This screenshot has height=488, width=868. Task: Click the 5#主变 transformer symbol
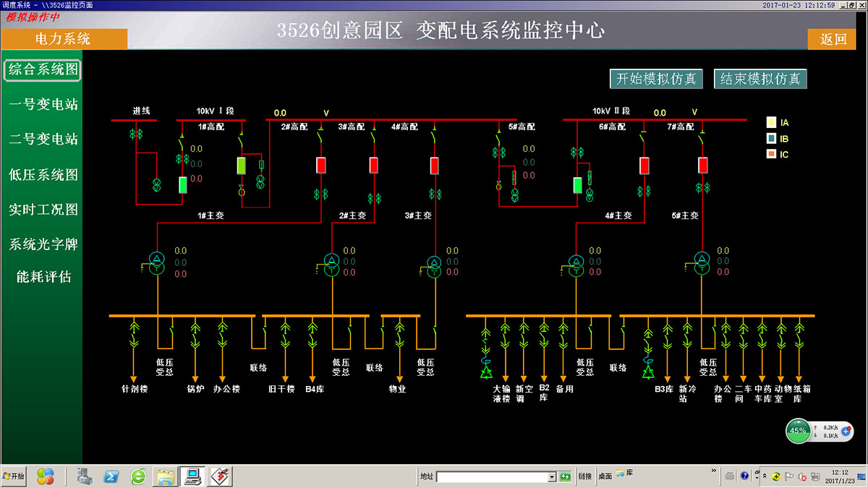(x=702, y=263)
